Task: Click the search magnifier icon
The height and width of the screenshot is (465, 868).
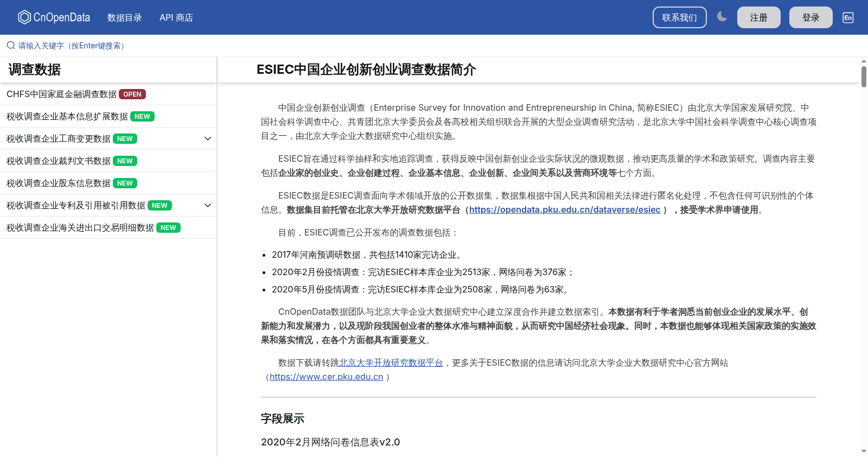Action: [x=10, y=46]
